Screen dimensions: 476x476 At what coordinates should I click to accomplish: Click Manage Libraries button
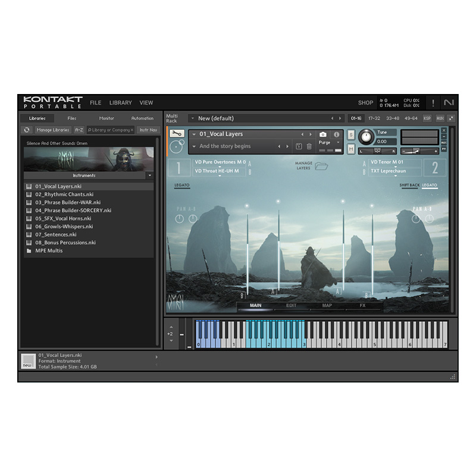coord(53,130)
